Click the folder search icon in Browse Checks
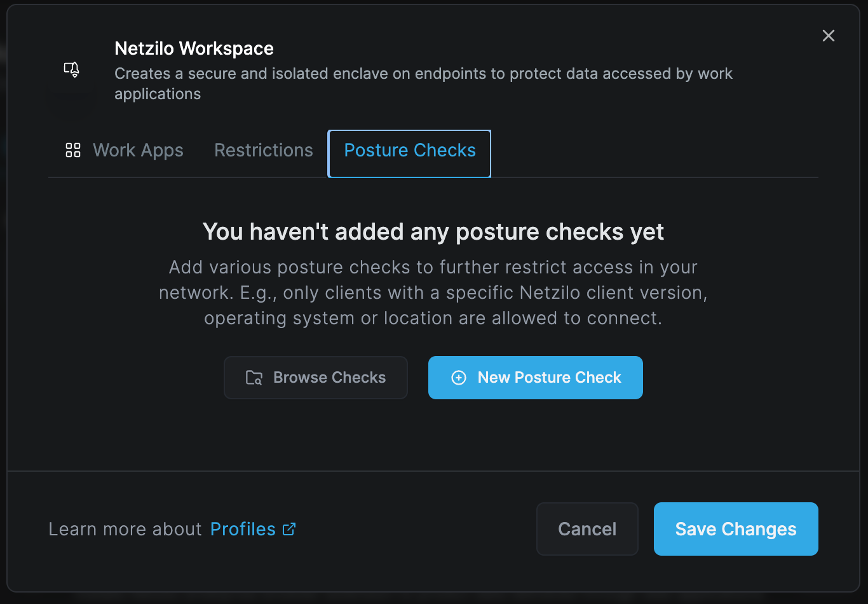868x604 pixels. [x=254, y=378]
